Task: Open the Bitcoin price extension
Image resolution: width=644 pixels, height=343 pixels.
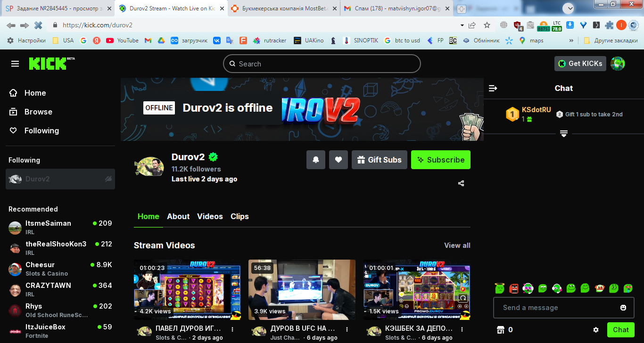Action: coord(544,25)
